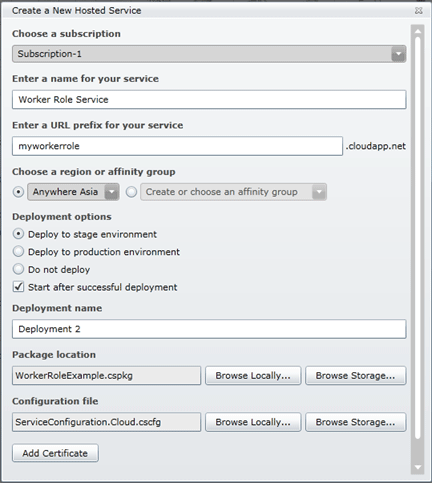Click the scrollbar up arrow
The image size is (432, 483).
click(418, 31)
